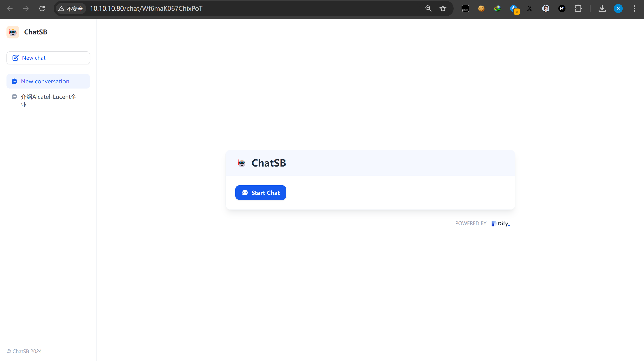Focus the address bar URL field

[x=250, y=8]
